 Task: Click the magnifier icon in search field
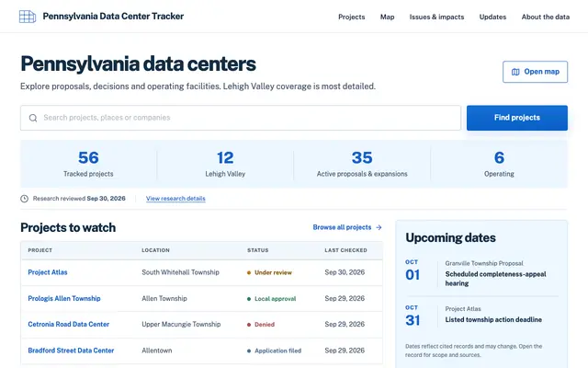click(33, 118)
